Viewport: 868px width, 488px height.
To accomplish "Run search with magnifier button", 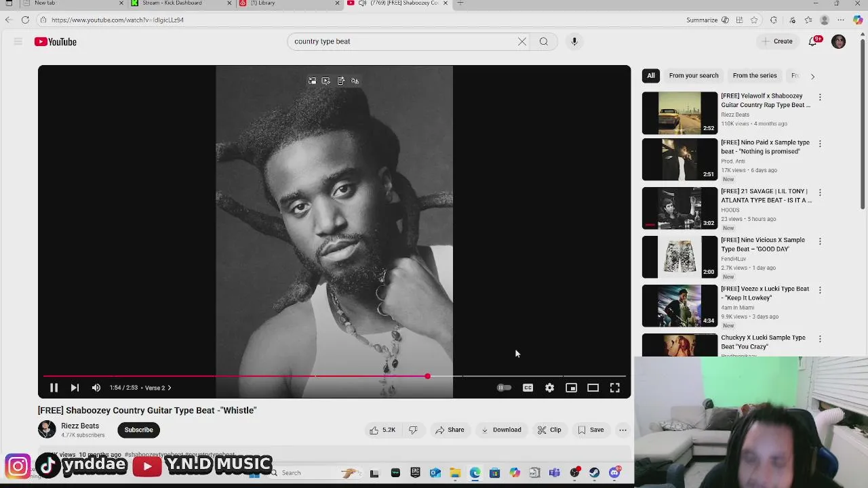I will pos(544,41).
